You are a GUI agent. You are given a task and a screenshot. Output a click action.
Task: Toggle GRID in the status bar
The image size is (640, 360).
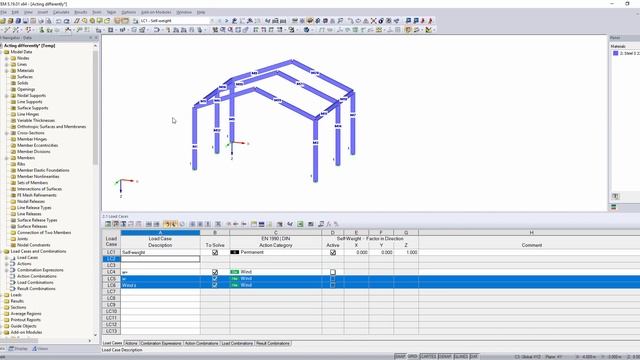(413, 357)
